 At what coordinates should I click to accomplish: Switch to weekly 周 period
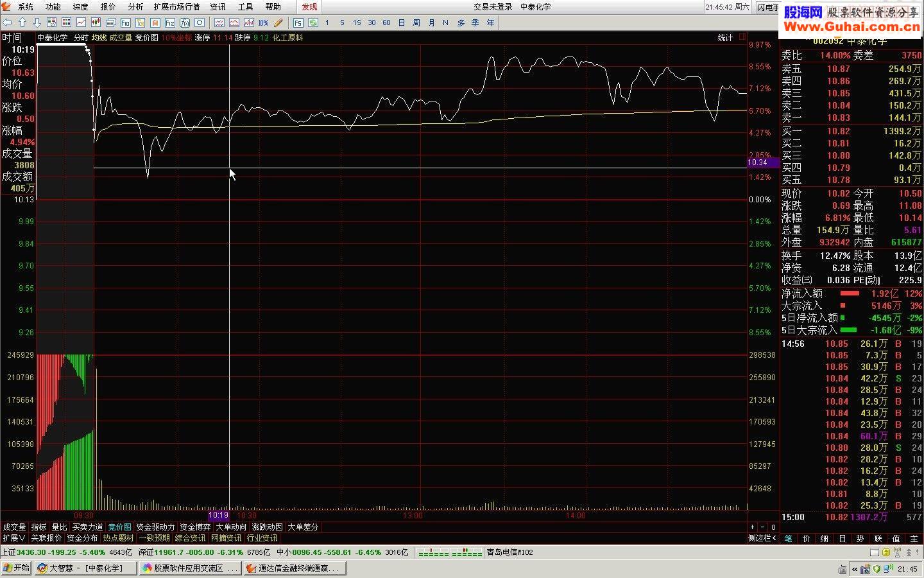(416, 22)
